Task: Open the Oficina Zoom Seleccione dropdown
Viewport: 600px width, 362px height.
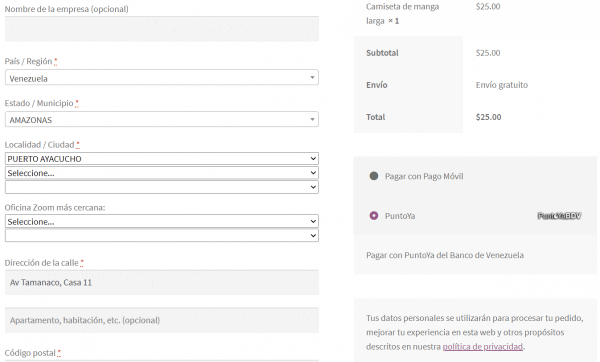Action: 161,221
